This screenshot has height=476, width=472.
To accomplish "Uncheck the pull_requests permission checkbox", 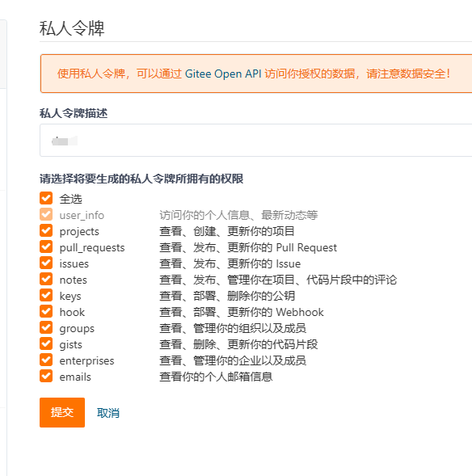I will (46, 246).
